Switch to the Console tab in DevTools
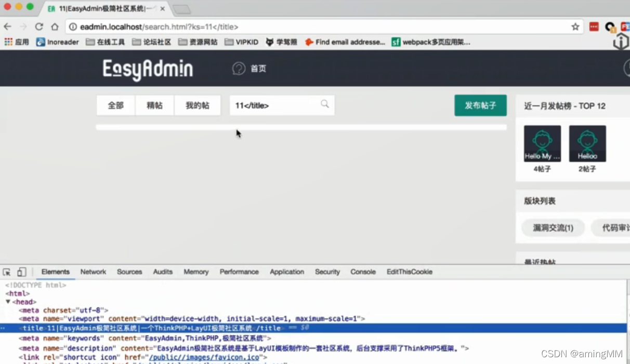Viewport: 630px width, 364px height. click(362, 272)
